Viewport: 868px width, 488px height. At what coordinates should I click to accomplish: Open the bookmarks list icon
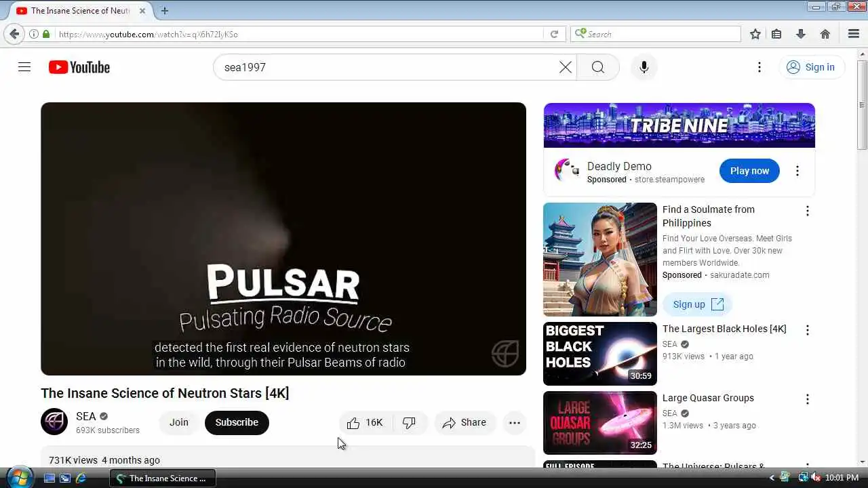point(777,34)
